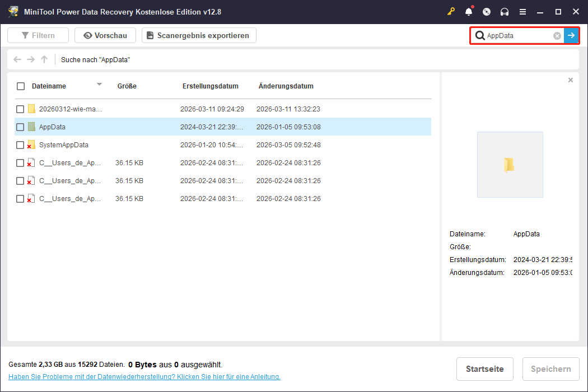588x392 pixels.
Task: Open the Dateiname sort dropdown
Action: [x=99, y=86]
